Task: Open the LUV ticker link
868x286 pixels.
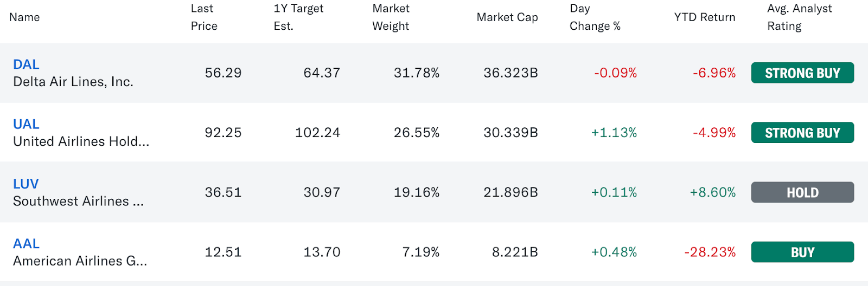Action: tap(25, 184)
